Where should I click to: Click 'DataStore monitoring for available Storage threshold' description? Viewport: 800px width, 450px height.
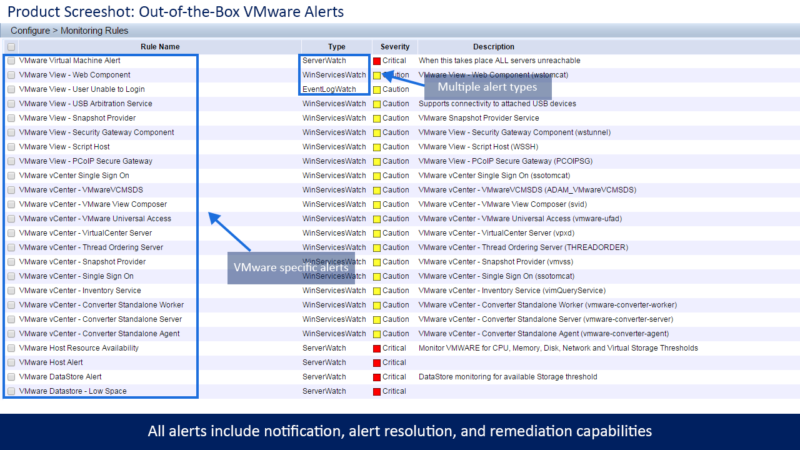coord(508,377)
